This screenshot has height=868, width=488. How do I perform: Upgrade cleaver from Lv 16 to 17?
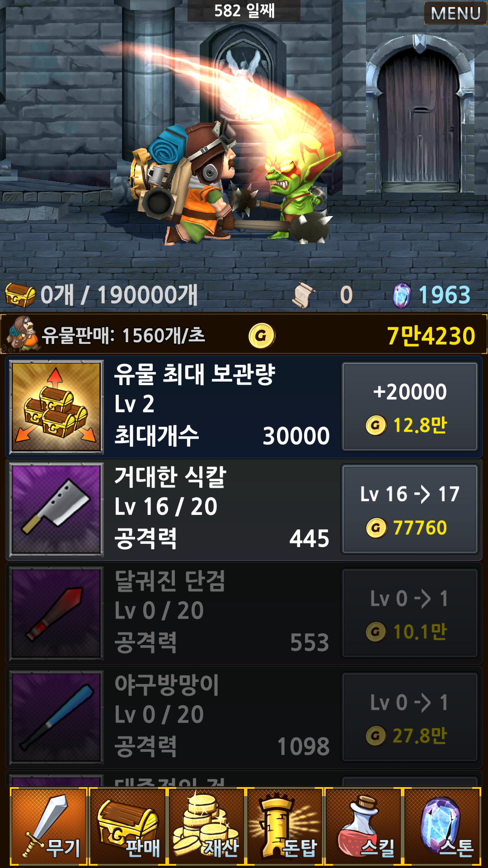(410, 509)
